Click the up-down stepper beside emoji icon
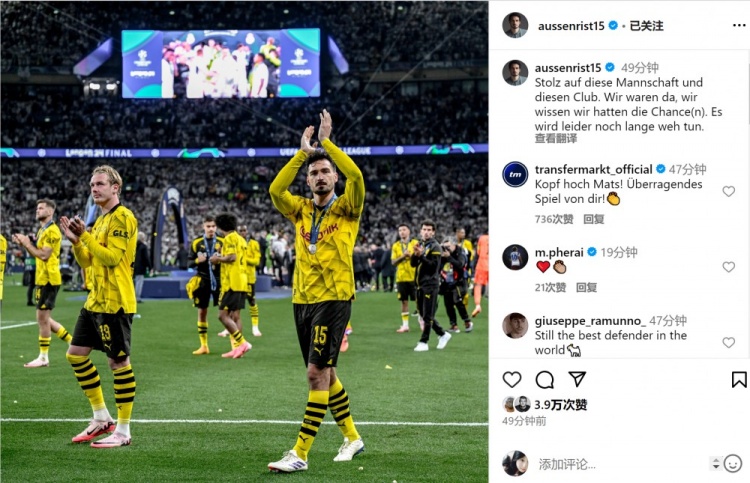 point(716,463)
